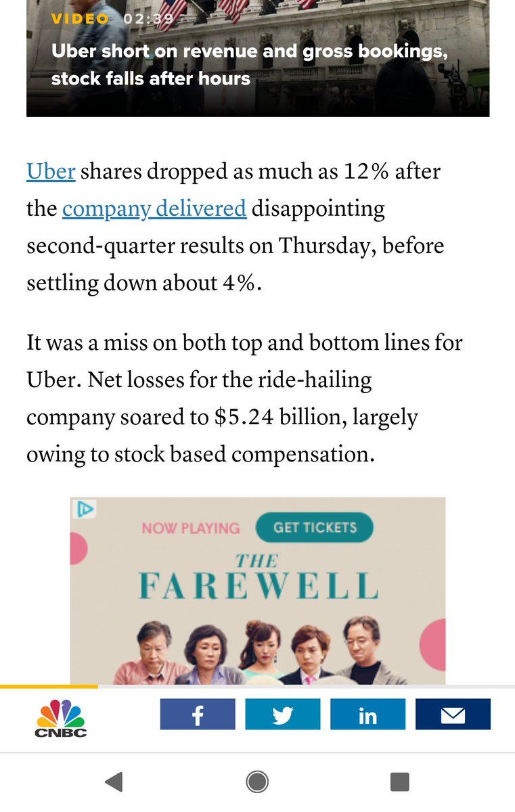515x812 pixels.
Task: Tap the VIDEO 02:39 label
Action: pos(112,19)
